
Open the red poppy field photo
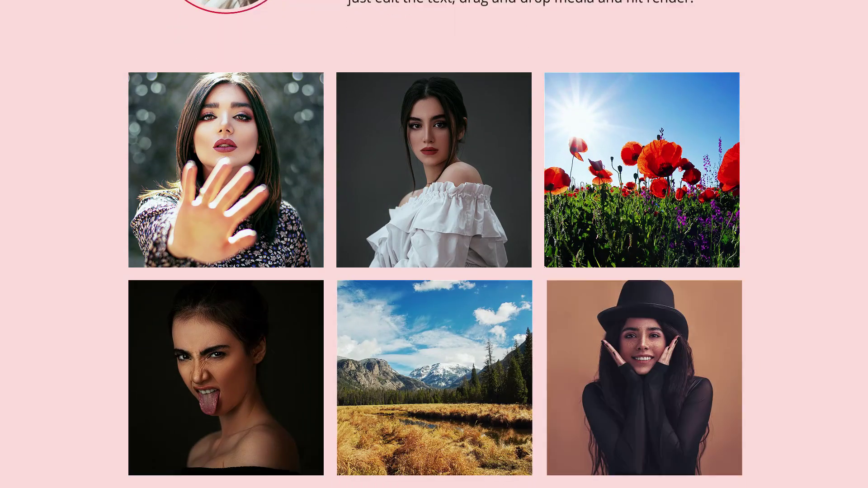[x=642, y=169]
